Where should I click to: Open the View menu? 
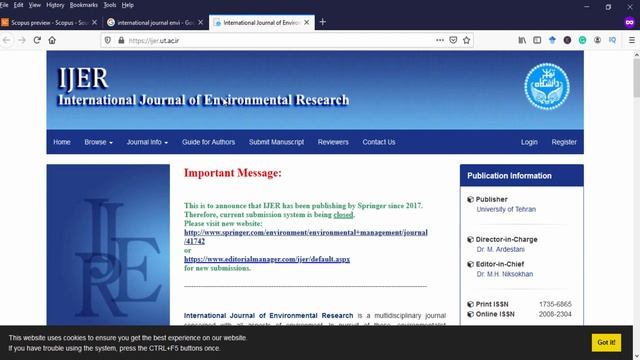35,5
